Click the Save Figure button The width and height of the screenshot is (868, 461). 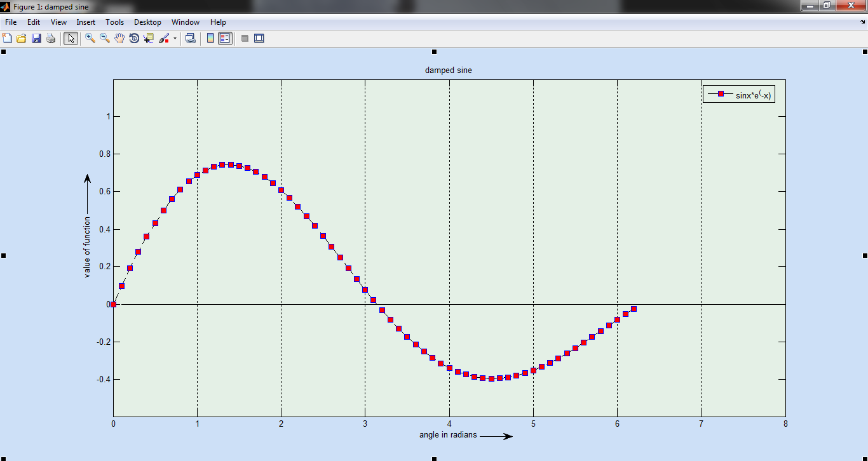tap(36, 38)
